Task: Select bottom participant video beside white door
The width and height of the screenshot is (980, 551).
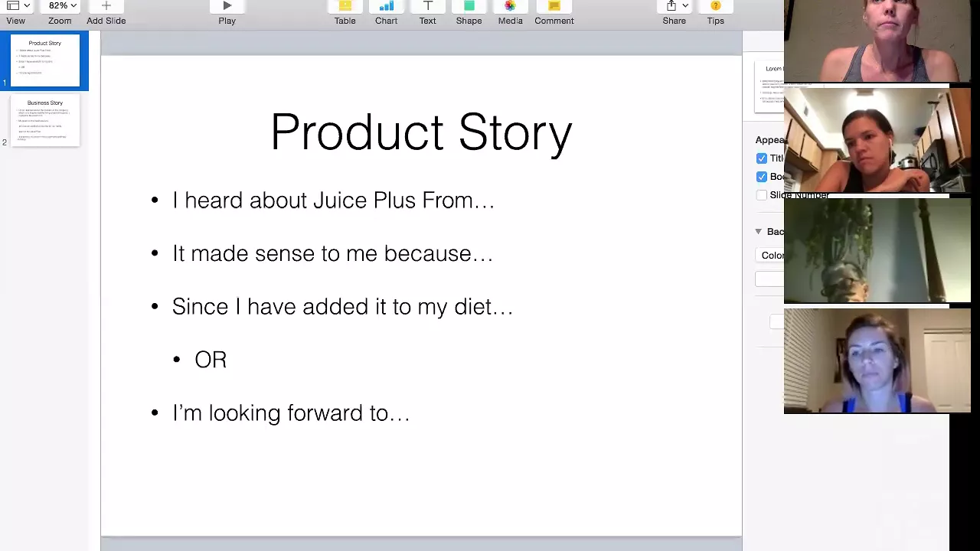Action: coord(877,361)
